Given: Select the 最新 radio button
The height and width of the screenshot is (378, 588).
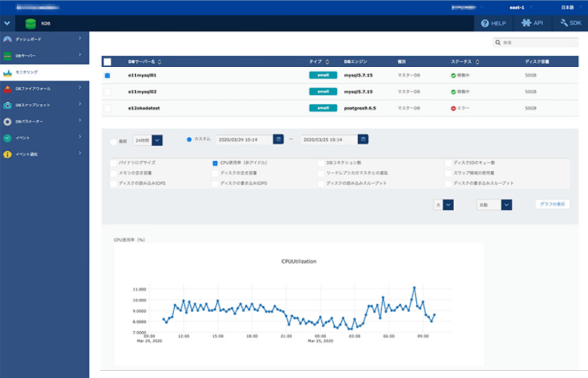Looking at the screenshot, I should tap(114, 142).
